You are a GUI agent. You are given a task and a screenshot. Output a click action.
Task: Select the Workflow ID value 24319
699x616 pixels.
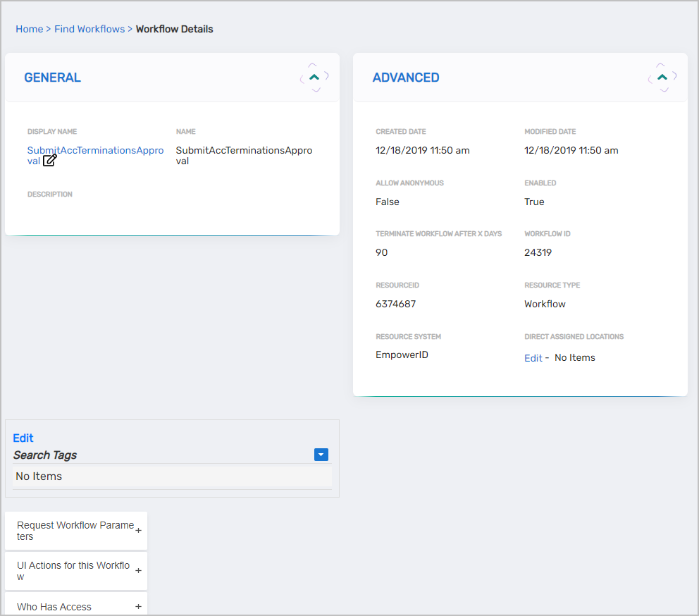538,252
